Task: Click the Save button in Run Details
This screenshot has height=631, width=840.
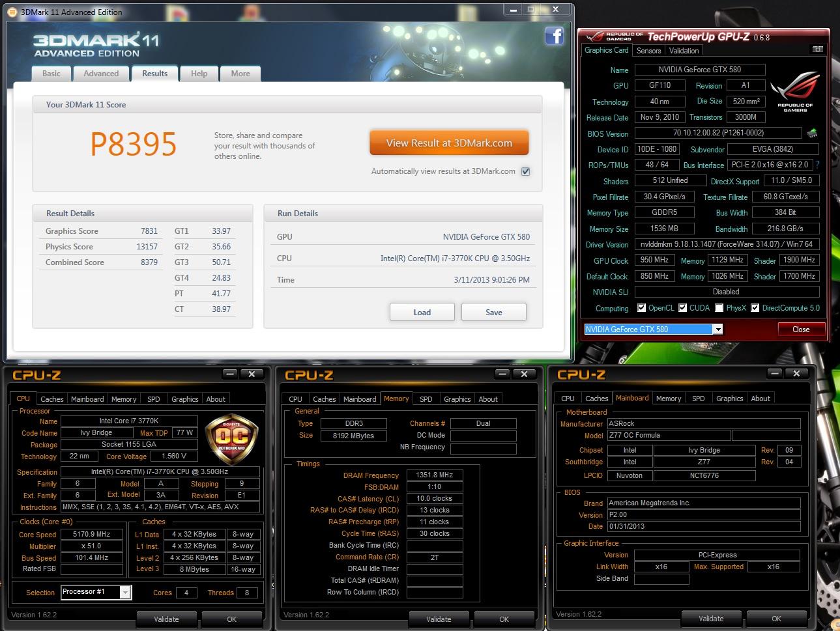Action: click(494, 313)
